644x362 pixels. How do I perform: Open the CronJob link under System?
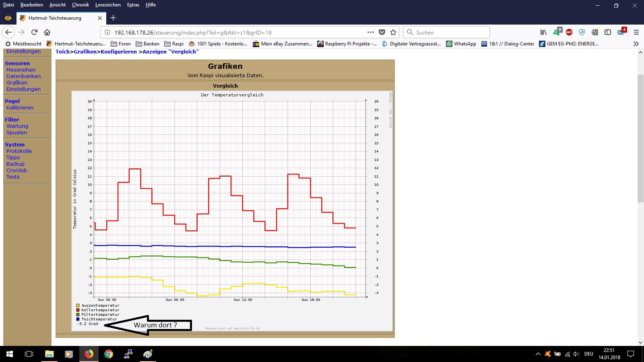[17, 171]
